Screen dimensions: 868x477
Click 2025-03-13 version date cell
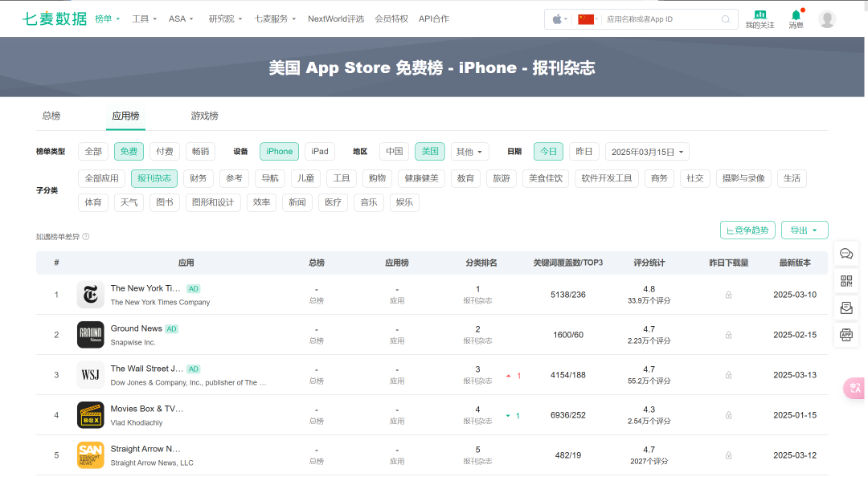[795, 375]
